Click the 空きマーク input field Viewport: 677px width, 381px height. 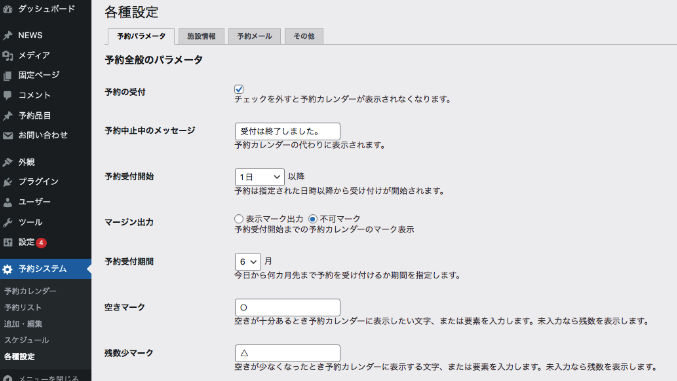point(288,308)
